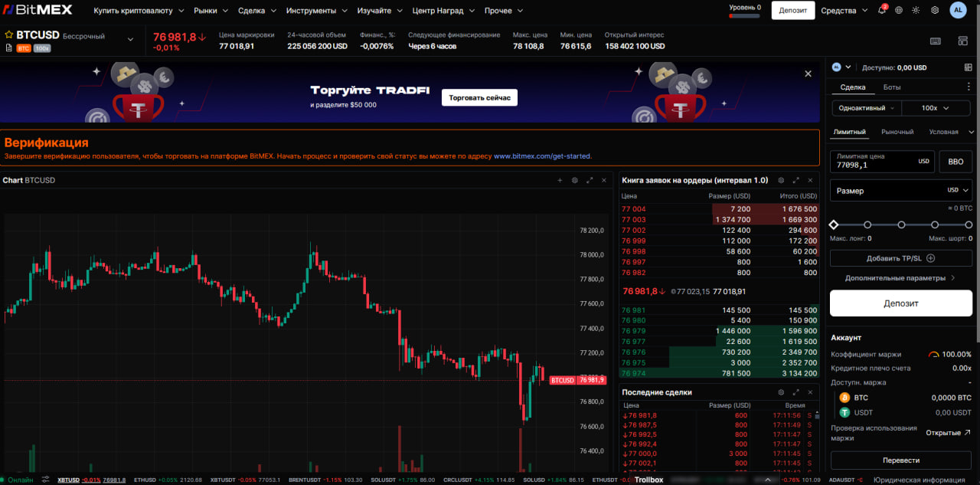Click the Перевести button
Image resolution: width=980 pixels, height=485 pixels.
click(901, 460)
